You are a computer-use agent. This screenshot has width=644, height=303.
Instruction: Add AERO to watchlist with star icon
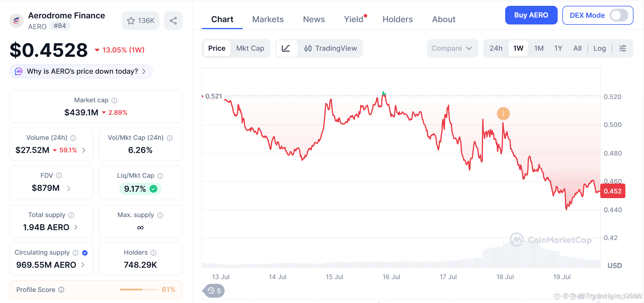131,21
